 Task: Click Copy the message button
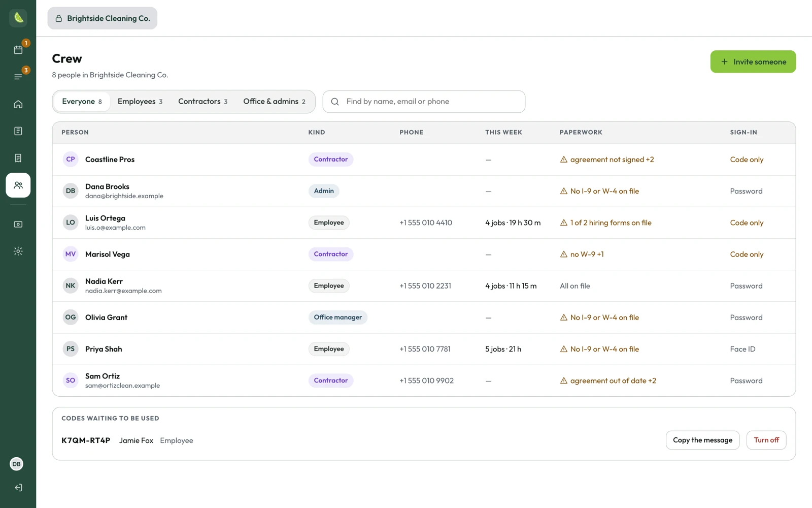(x=702, y=440)
